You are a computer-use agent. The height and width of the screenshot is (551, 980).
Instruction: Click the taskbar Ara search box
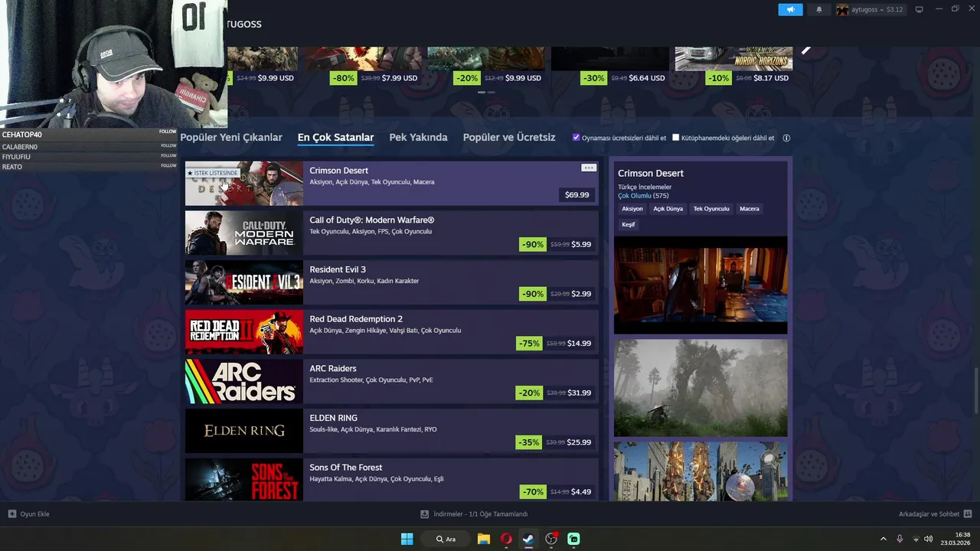(x=446, y=539)
